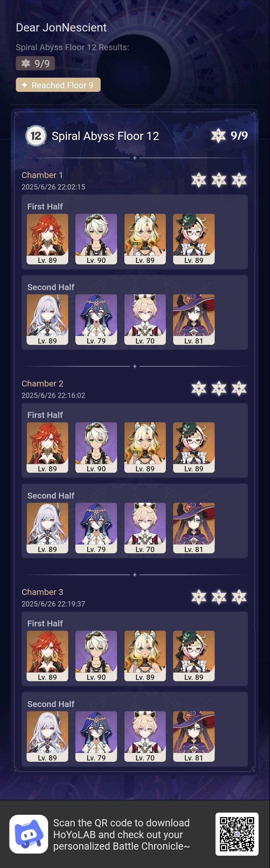Click the star icon beside the header 9/9 total
This screenshot has height=868, width=270.
[219, 136]
